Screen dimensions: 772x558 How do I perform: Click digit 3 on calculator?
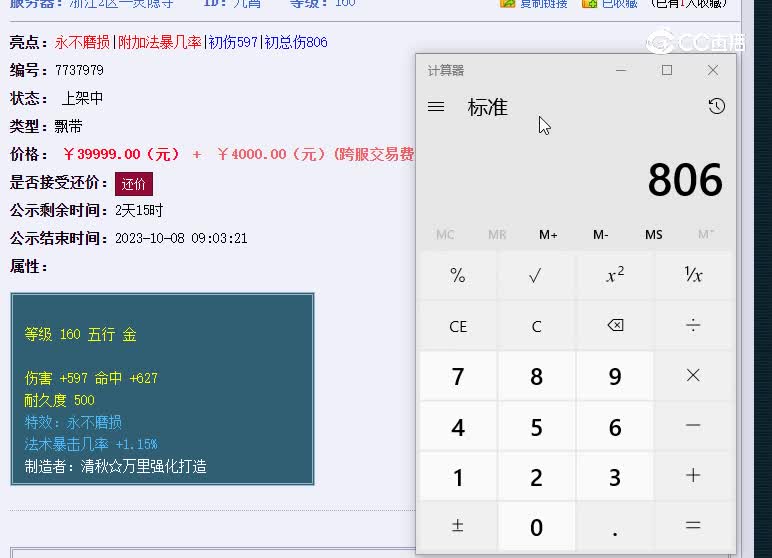[x=614, y=477]
